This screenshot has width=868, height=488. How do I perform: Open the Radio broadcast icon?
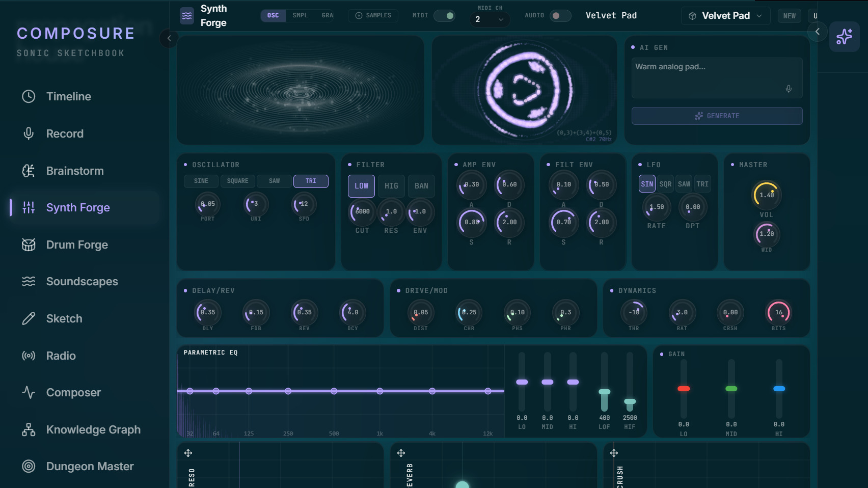point(29,356)
